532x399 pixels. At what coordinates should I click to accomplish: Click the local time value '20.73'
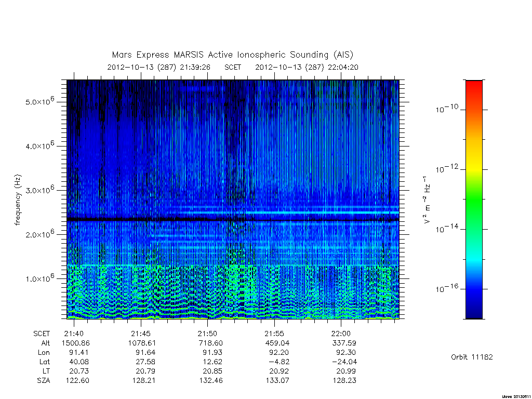pyautogui.click(x=78, y=371)
